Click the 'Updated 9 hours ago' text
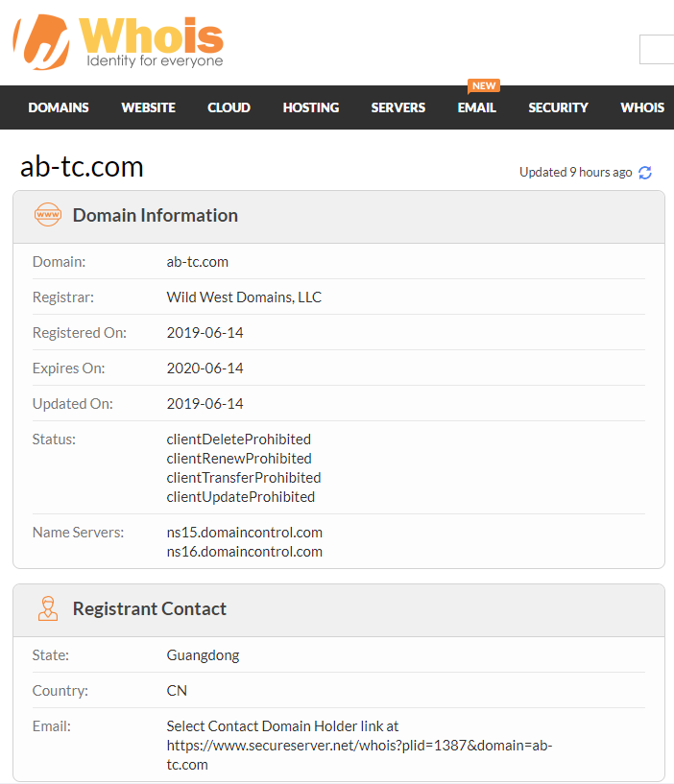 click(575, 173)
